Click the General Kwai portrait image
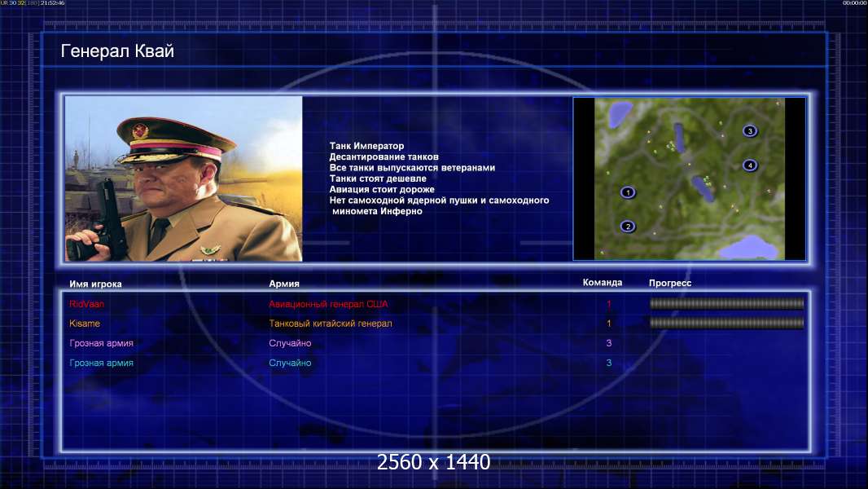 (184, 178)
